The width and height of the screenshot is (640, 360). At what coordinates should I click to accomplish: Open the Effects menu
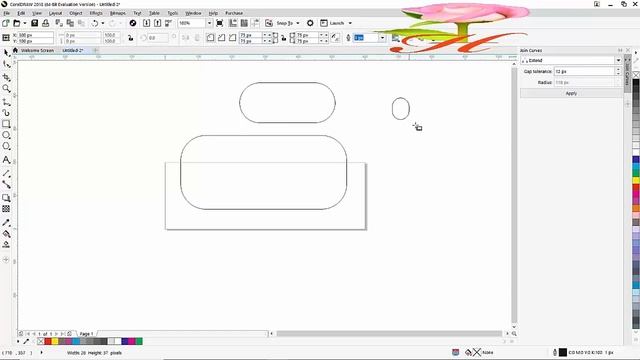pos(96,13)
